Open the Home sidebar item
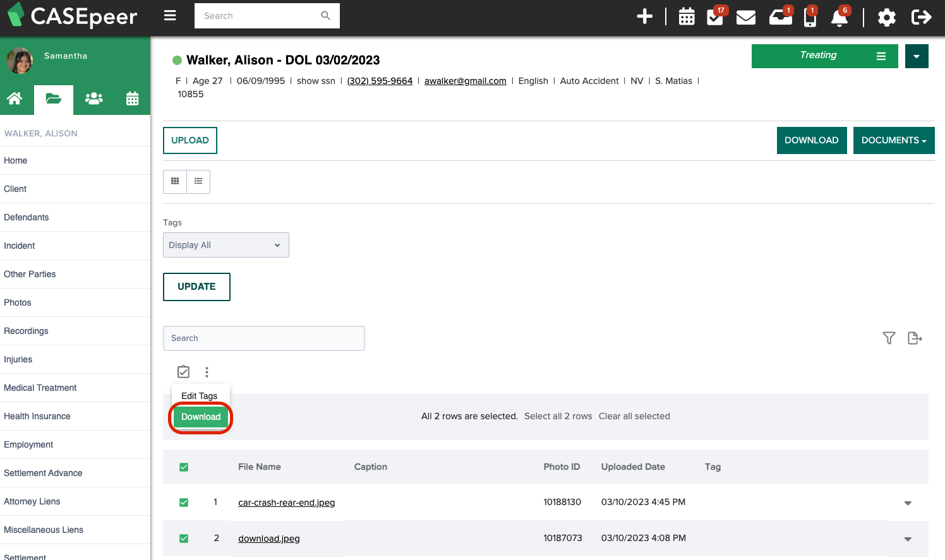Screen dimensions: 945x560 tap(75, 160)
